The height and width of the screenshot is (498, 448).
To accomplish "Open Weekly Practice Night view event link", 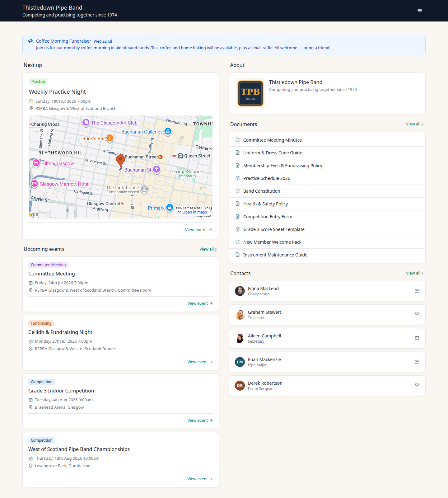I will 198,230.
